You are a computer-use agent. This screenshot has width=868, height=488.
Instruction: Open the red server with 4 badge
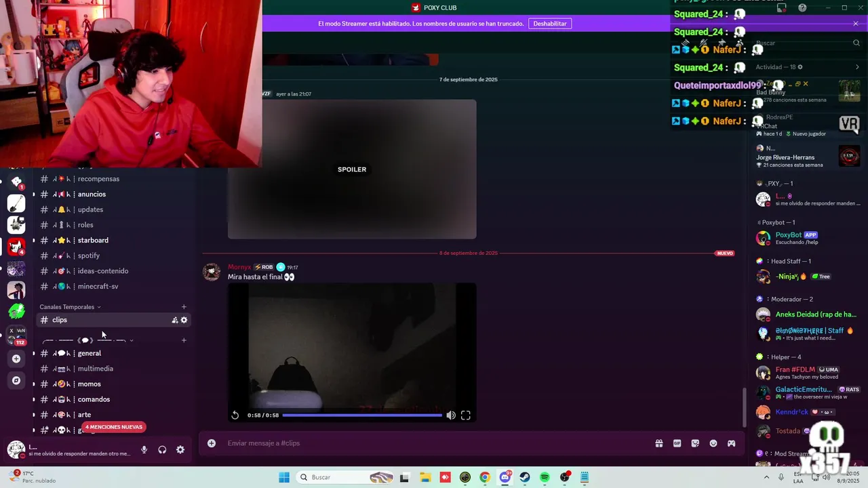pos(16,245)
